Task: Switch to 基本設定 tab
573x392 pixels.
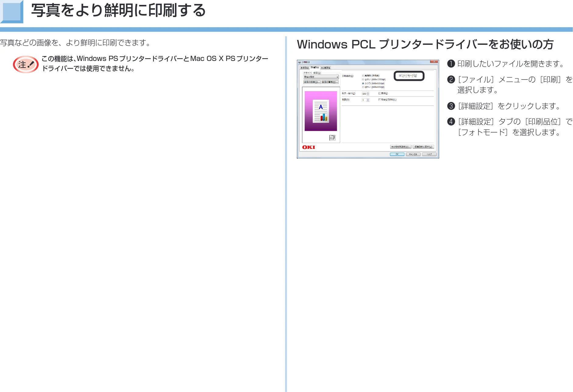Action: [304, 68]
